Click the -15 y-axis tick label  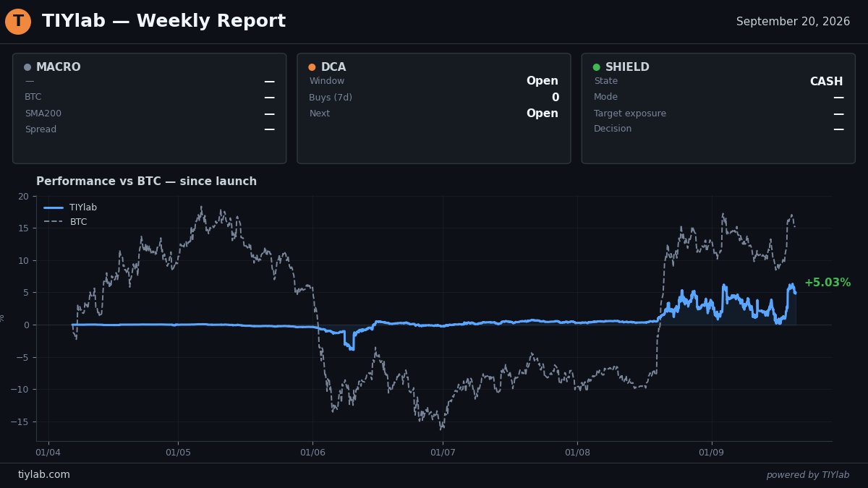tap(21, 421)
